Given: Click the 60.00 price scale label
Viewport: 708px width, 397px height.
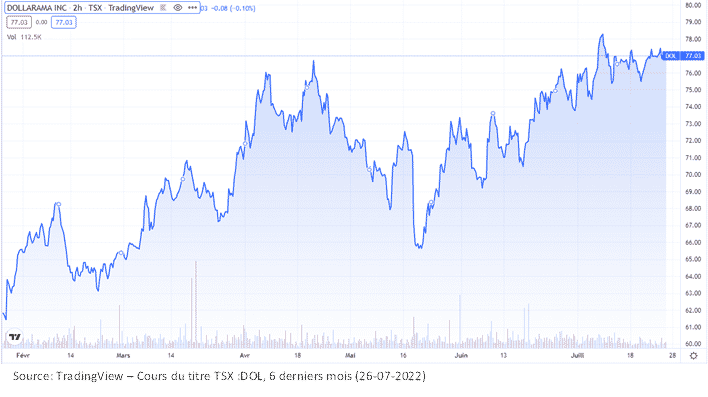Looking at the screenshot, I should [693, 344].
